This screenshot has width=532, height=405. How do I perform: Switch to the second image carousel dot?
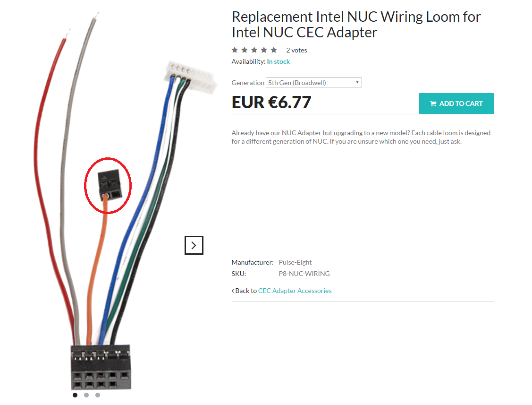tap(86, 395)
